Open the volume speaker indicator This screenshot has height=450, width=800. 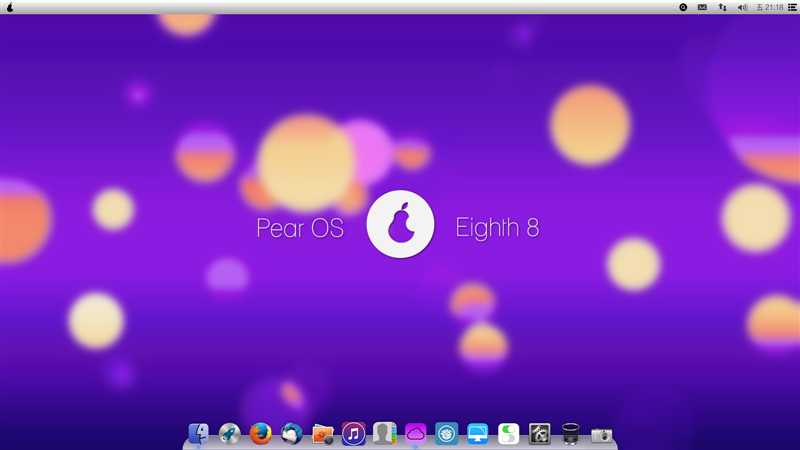coord(742,7)
